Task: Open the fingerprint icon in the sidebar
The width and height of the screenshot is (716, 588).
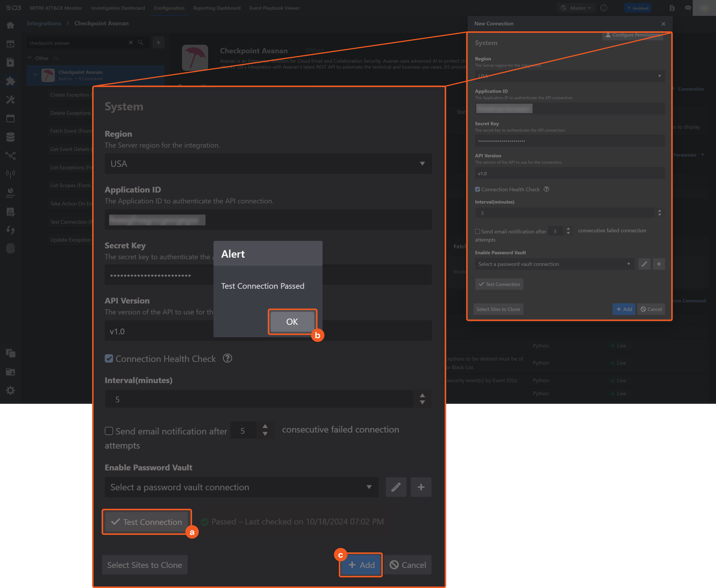Action: coord(10,249)
